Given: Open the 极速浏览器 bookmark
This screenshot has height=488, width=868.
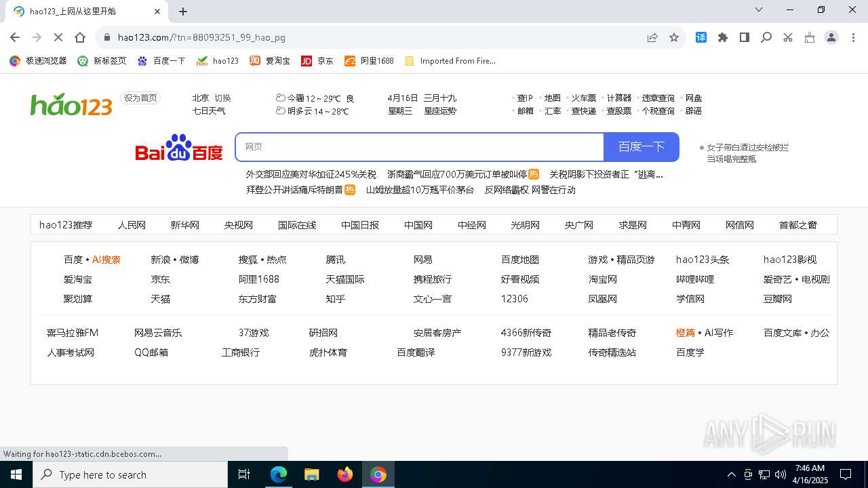Looking at the screenshot, I should (38, 61).
